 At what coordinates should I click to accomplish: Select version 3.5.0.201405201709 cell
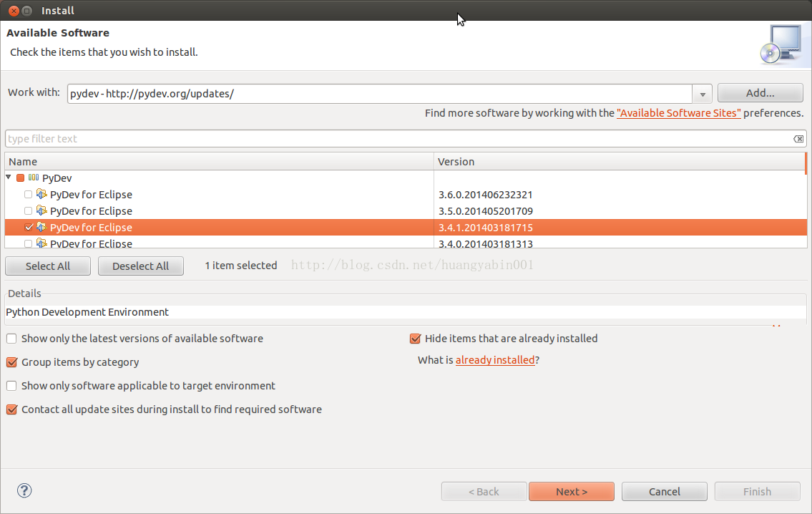click(x=485, y=211)
